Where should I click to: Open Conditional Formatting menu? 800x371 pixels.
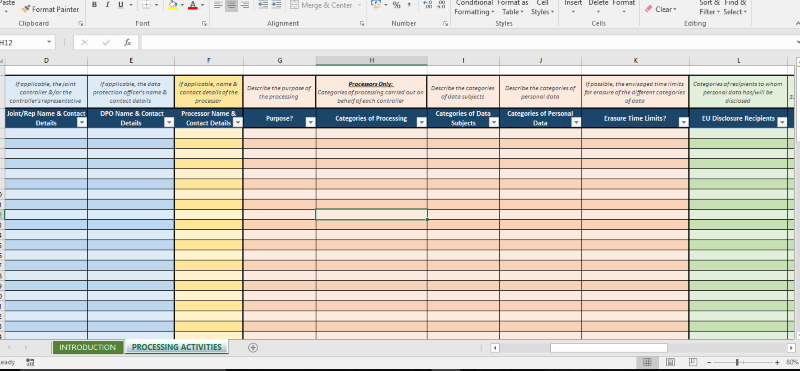(x=474, y=7)
